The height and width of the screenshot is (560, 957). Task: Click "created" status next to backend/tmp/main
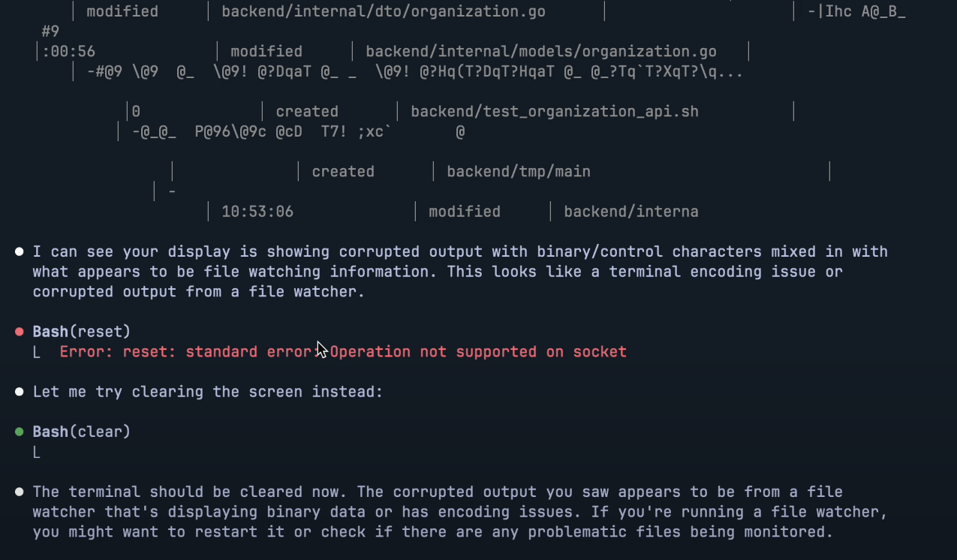click(343, 172)
